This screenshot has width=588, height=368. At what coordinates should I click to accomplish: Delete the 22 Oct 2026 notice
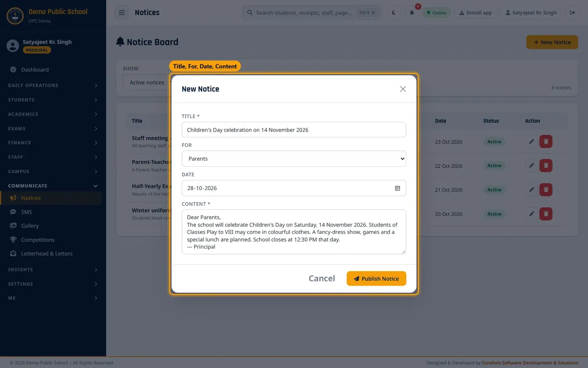tap(546, 166)
